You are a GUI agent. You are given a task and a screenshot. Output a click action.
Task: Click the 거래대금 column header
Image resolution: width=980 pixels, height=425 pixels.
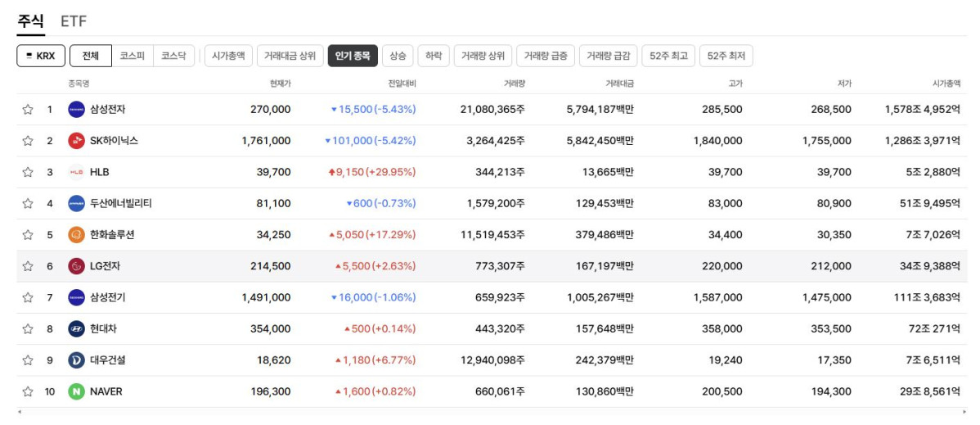point(619,84)
